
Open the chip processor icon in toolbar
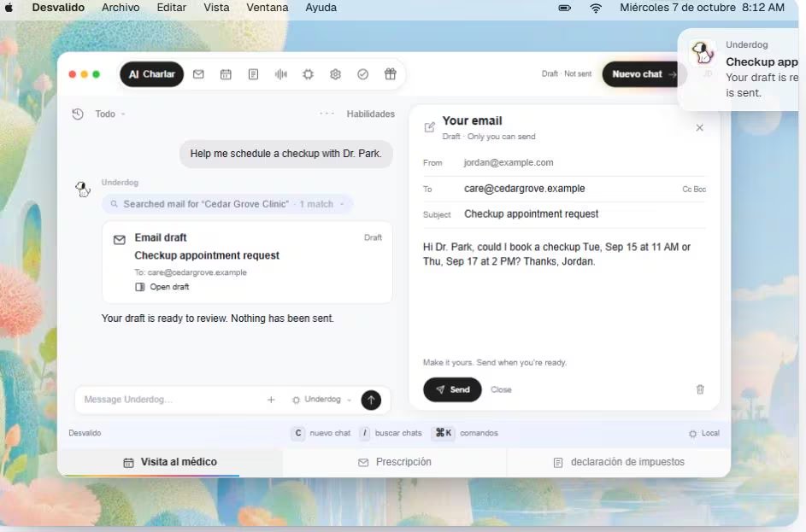(308, 74)
